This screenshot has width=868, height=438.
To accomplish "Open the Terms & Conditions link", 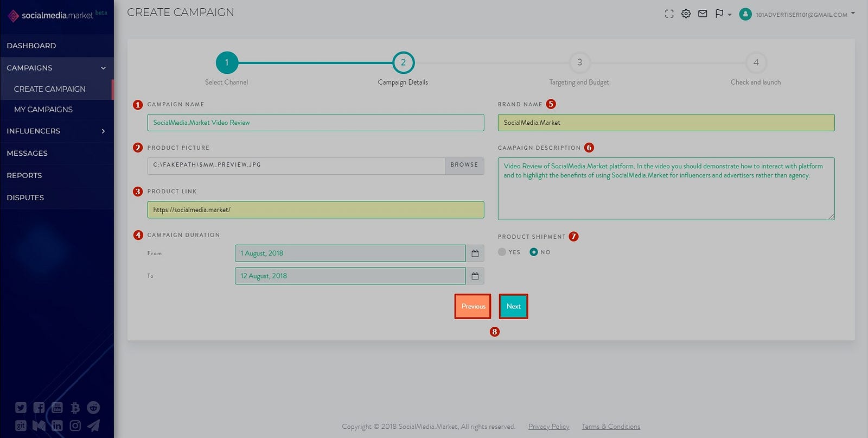I will (x=611, y=427).
